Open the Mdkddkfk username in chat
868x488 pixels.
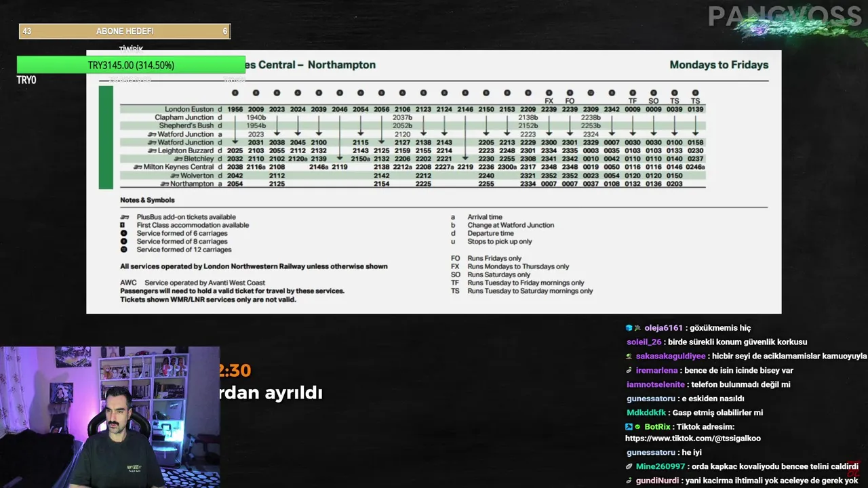(x=646, y=413)
